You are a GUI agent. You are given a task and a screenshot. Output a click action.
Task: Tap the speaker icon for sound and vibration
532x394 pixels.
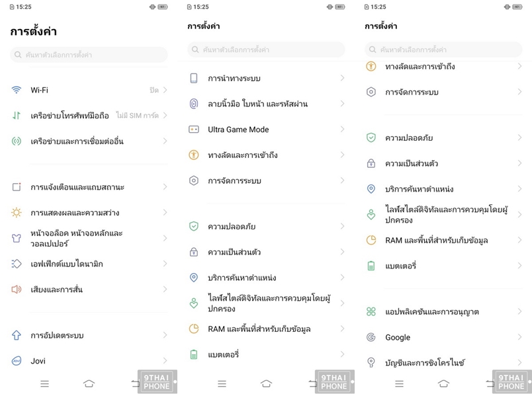point(17,290)
